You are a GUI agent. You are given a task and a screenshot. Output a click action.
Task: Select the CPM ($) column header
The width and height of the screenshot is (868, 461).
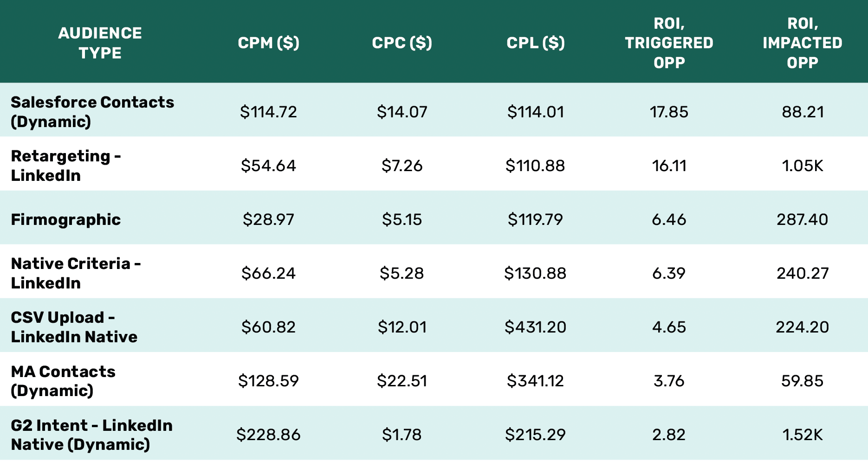(268, 43)
